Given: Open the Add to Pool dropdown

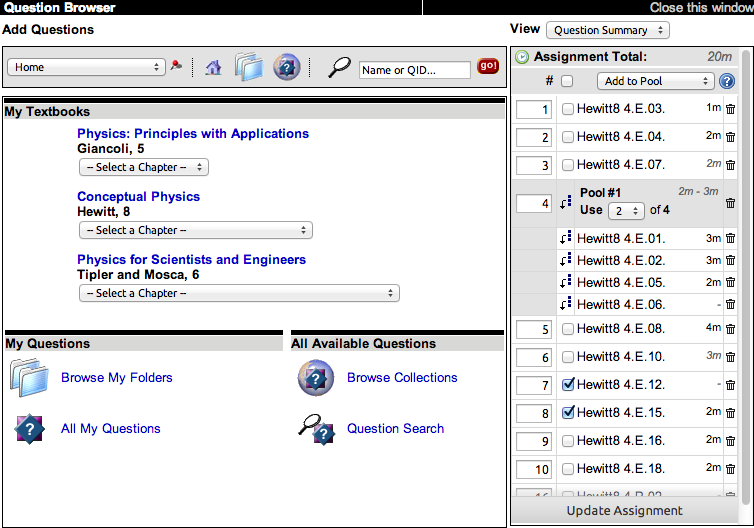Looking at the screenshot, I should pyautogui.click(x=655, y=81).
